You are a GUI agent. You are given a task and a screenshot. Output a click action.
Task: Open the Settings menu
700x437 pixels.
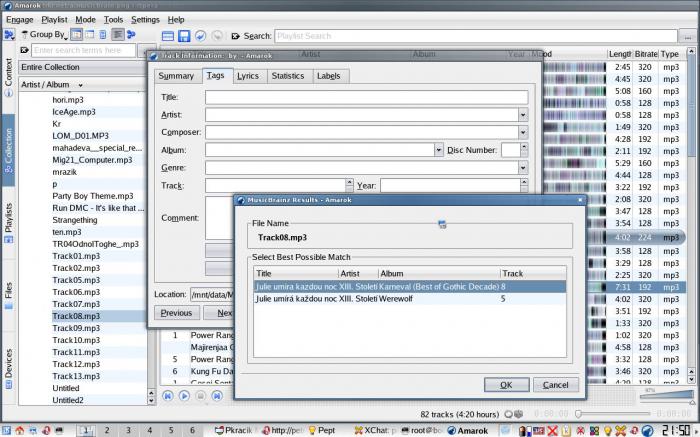coord(145,20)
